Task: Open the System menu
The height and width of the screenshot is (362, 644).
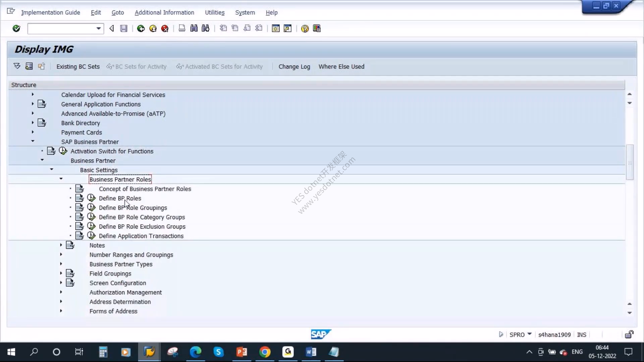Action: coord(245,12)
